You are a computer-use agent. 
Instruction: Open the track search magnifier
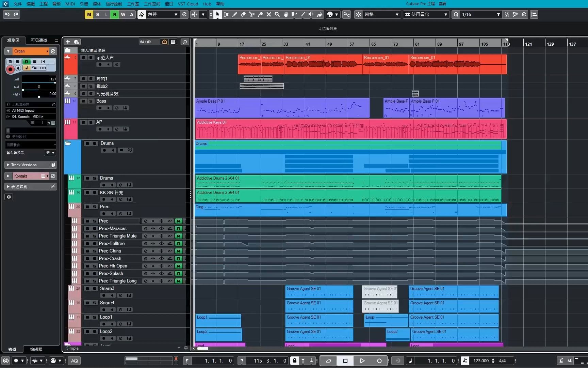tap(185, 42)
